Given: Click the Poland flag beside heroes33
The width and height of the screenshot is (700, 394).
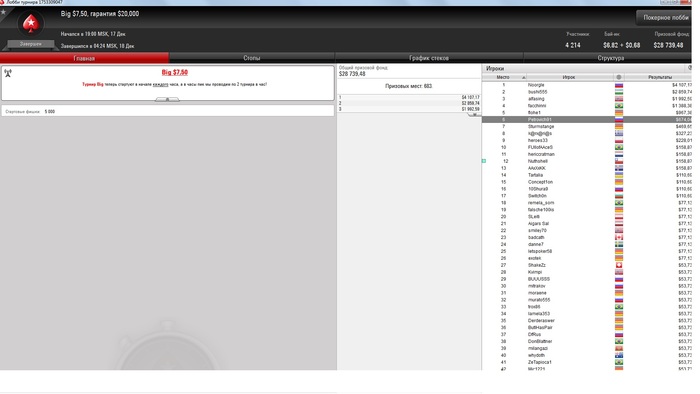Looking at the screenshot, I should [x=619, y=140].
